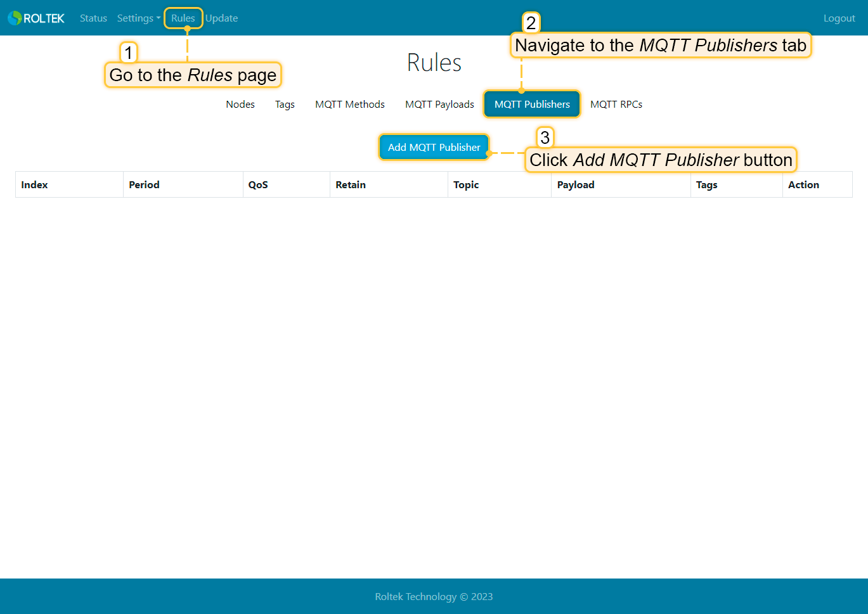
Task: Open the MQTT Methods tab
Action: (350, 105)
